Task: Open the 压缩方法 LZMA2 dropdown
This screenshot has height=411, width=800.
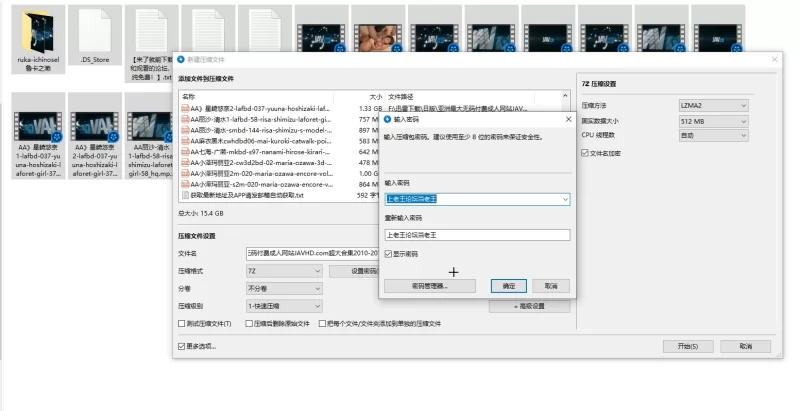Action: click(714, 106)
